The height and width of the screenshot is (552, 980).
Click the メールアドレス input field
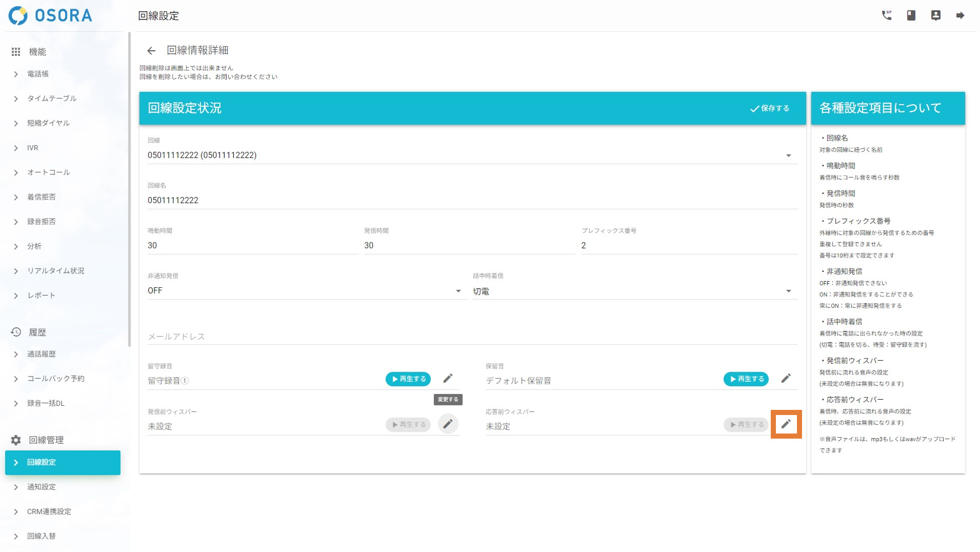pyautogui.click(x=472, y=337)
